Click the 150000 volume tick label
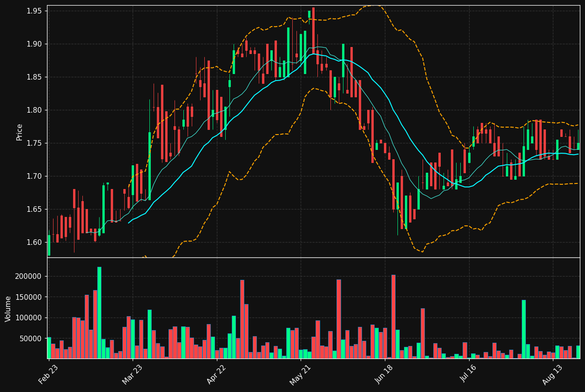 29,297
